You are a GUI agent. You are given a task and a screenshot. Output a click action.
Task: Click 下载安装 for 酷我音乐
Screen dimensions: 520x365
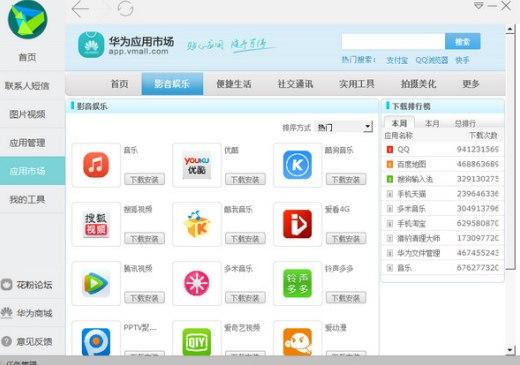click(245, 238)
